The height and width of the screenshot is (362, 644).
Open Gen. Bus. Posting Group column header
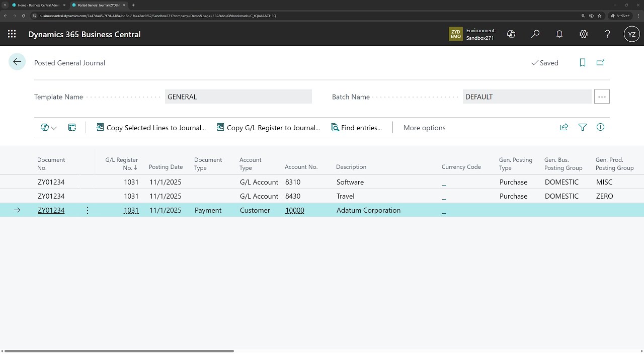click(563, 163)
